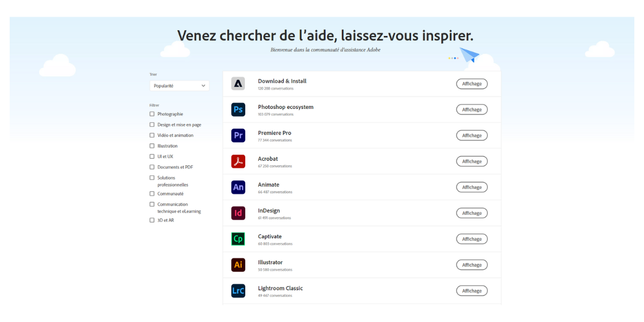Screen dimensions: 644x322
Task: Click the 'Bienvenue dans la communauté' subtitle
Action: pos(326,50)
